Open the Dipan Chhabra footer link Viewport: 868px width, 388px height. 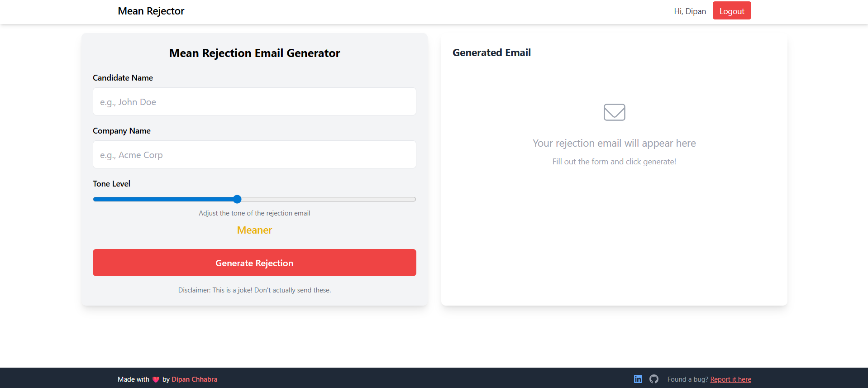(194, 379)
